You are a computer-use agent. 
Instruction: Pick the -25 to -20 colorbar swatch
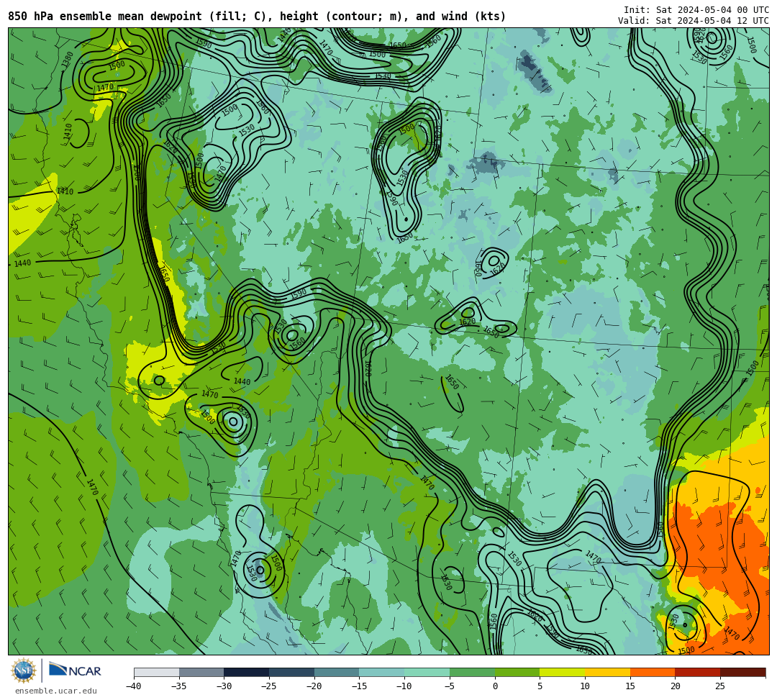pos(292,672)
